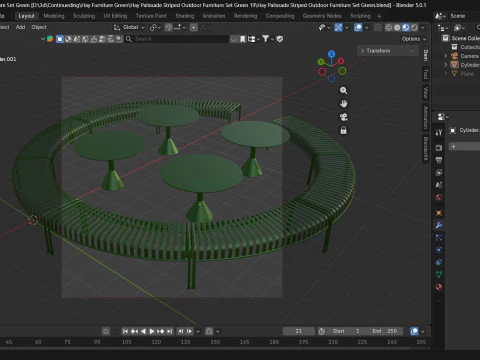Open the Object properties orange square icon

pyautogui.click(x=439, y=213)
